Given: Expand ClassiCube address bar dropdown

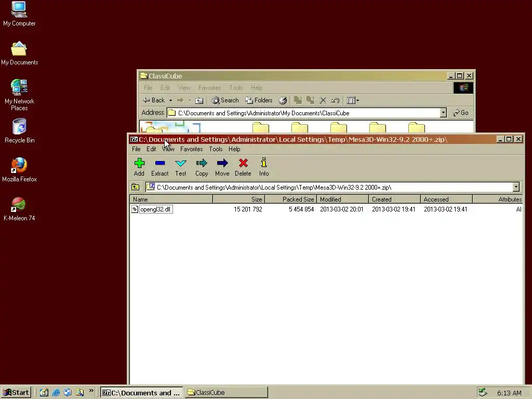Looking at the screenshot, I should point(443,113).
